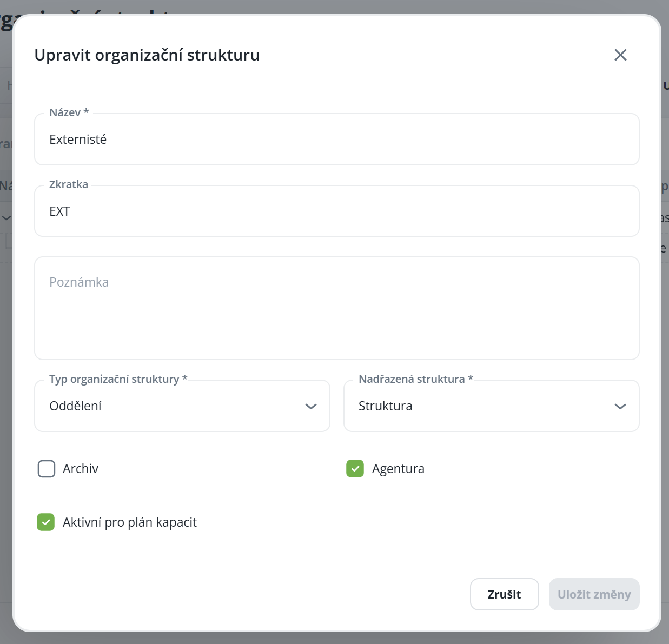Click the chevron arrow in Typ organizační struktury
Viewport: 669px width, 644px height.
[310, 406]
